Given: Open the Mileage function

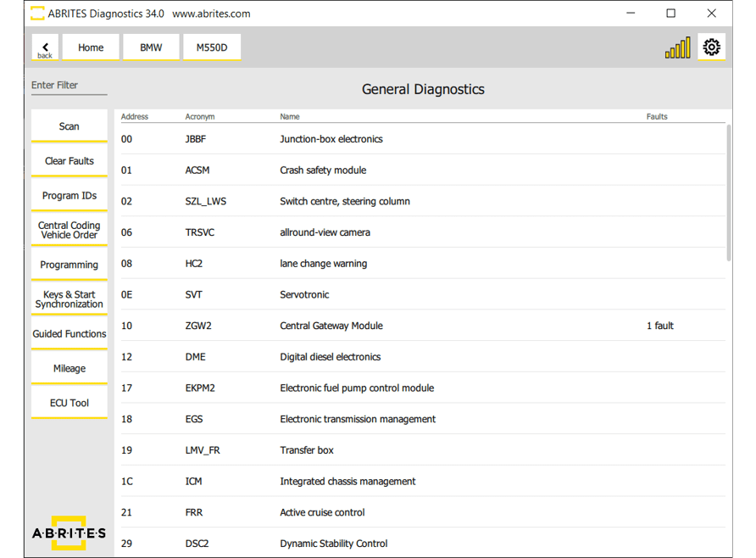Looking at the screenshot, I should coord(69,369).
